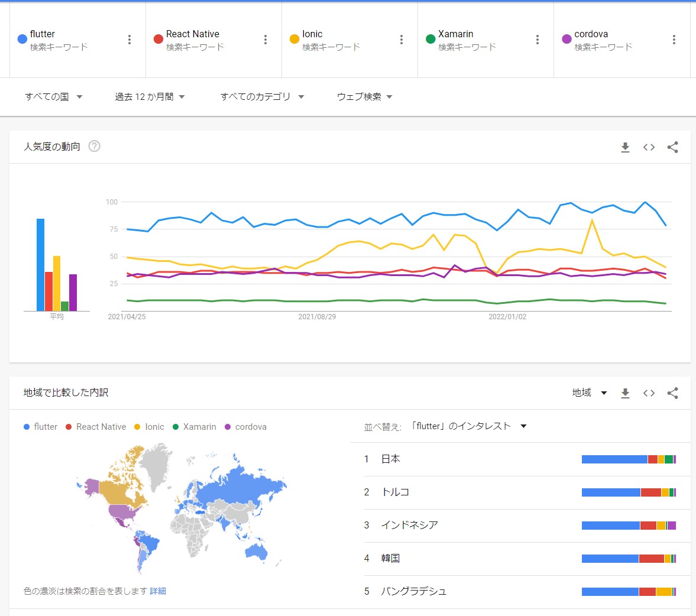The width and height of the screenshot is (696, 616).
Task: Click the interest bar for インドネシア
Action: tap(629, 526)
